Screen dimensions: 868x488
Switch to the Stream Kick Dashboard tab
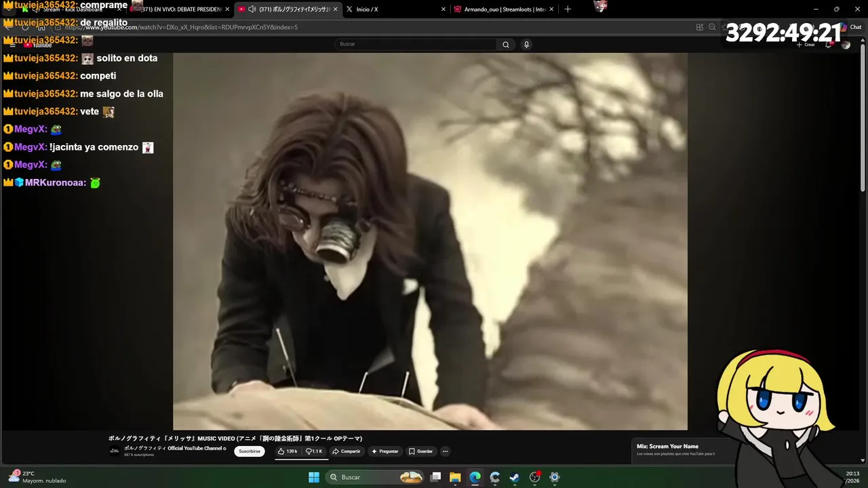(x=73, y=9)
